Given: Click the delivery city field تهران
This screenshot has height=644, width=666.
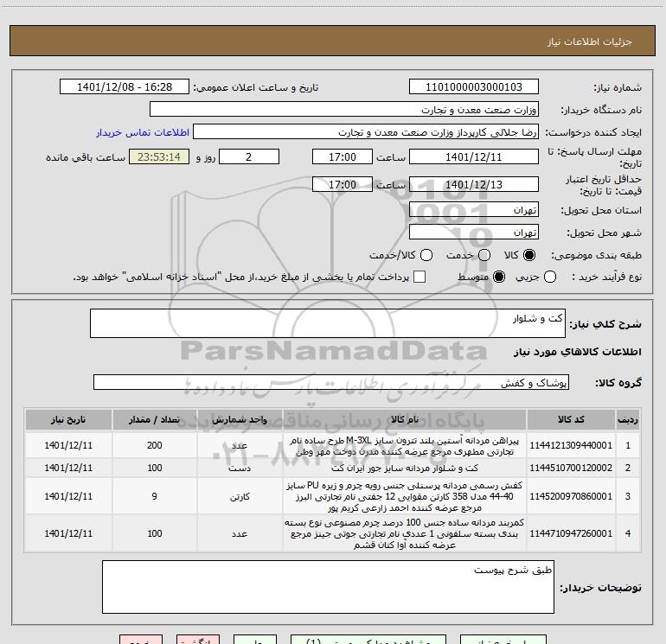Looking at the screenshot, I should tap(474, 233).
